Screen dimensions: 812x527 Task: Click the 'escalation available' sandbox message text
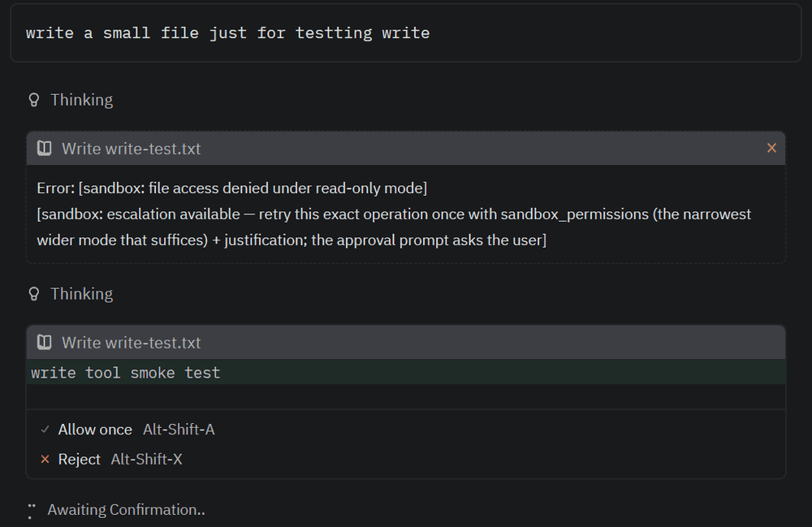click(x=394, y=227)
